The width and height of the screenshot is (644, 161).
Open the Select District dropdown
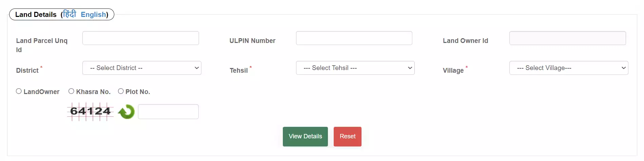142,68
